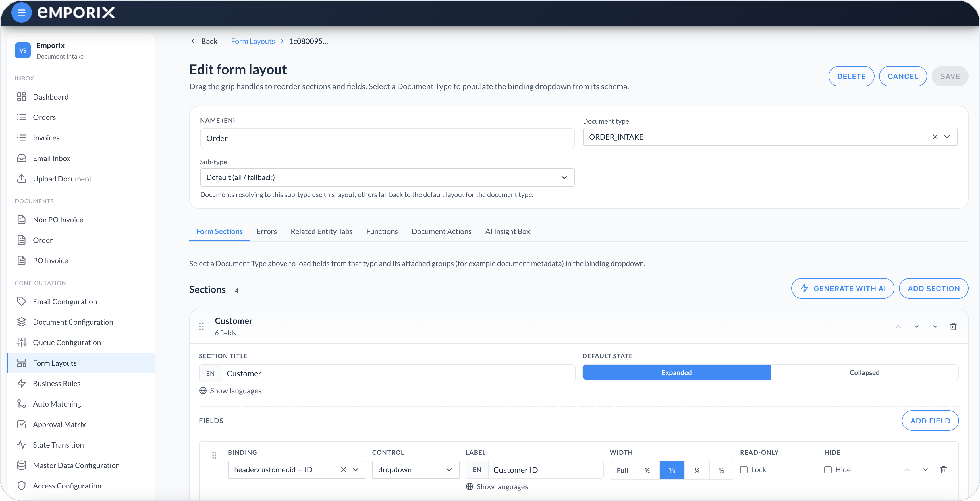The height and width of the screenshot is (501, 980).
Task: Click the Auto Matching branch icon
Action: point(22,403)
